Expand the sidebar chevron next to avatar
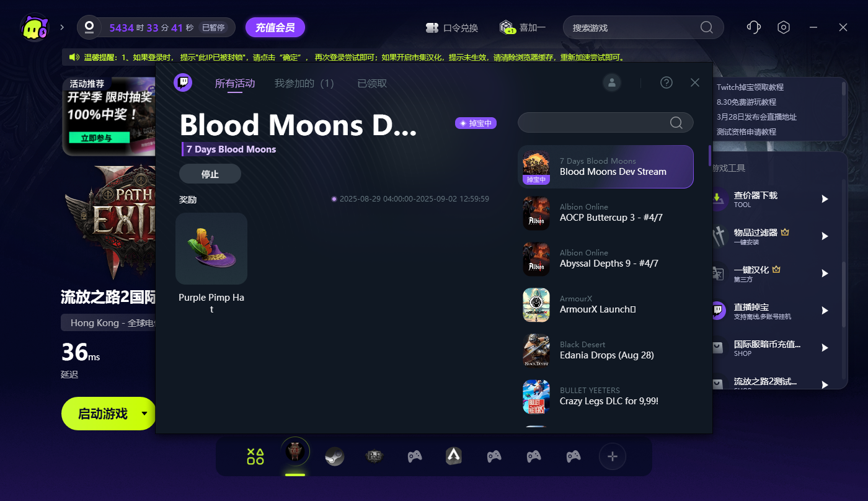This screenshot has height=501, width=868. 62,27
